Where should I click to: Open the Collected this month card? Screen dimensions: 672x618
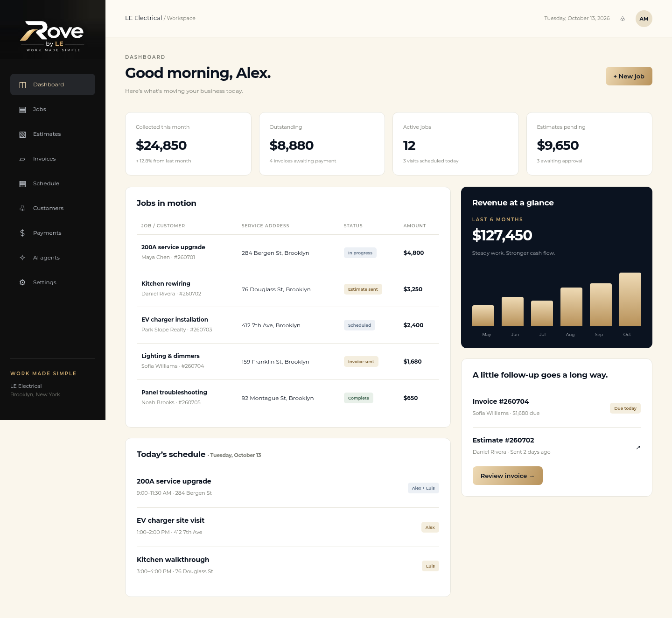coord(188,144)
